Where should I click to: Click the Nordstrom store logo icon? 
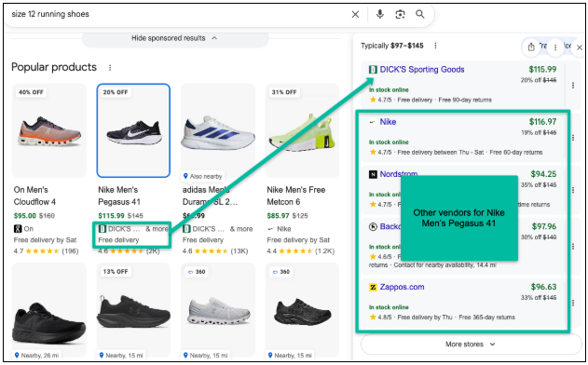click(373, 174)
